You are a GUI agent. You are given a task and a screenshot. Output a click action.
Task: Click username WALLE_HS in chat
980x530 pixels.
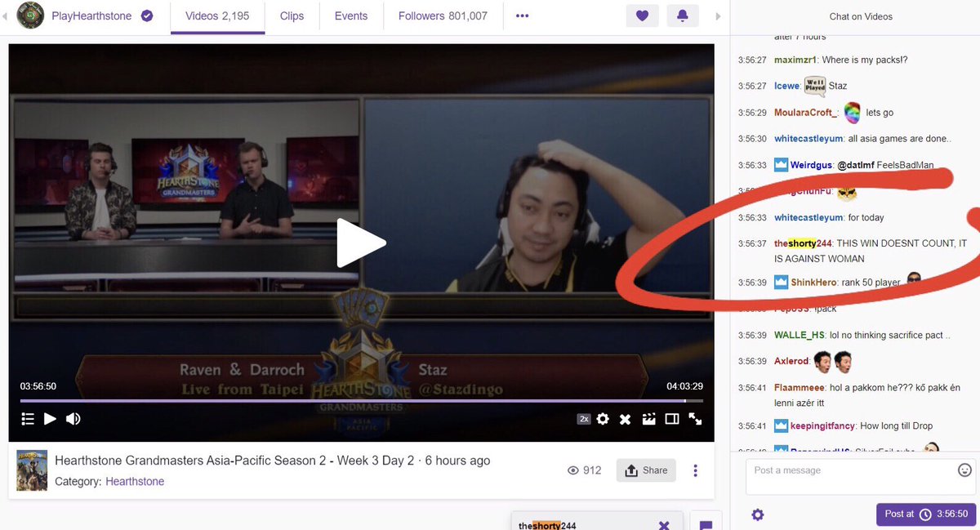(800, 335)
